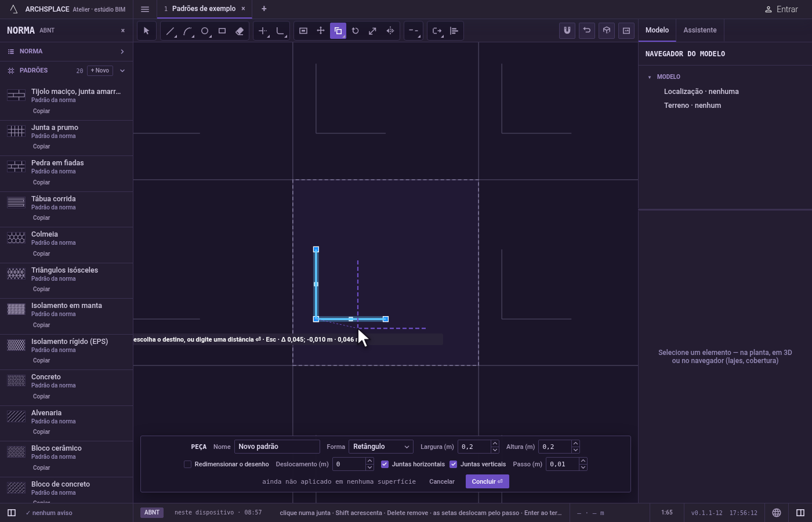Select the arrow selection tool

point(147,31)
